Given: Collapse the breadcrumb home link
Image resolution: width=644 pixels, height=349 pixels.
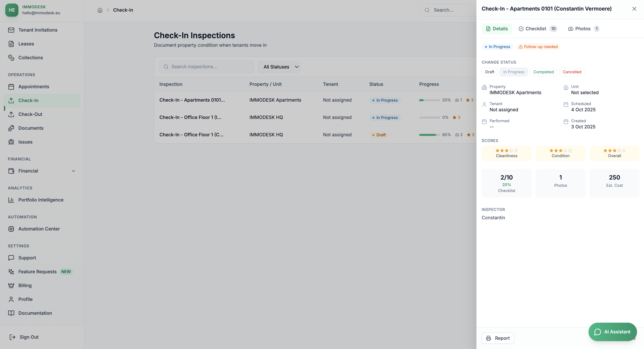Looking at the screenshot, I should (100, 10).
